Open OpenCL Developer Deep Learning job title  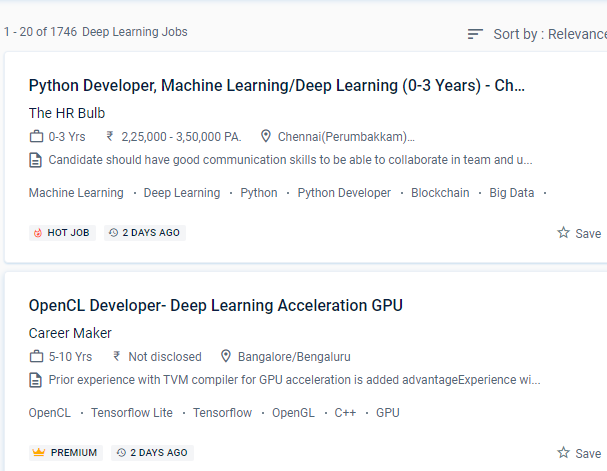coord(215,306)
